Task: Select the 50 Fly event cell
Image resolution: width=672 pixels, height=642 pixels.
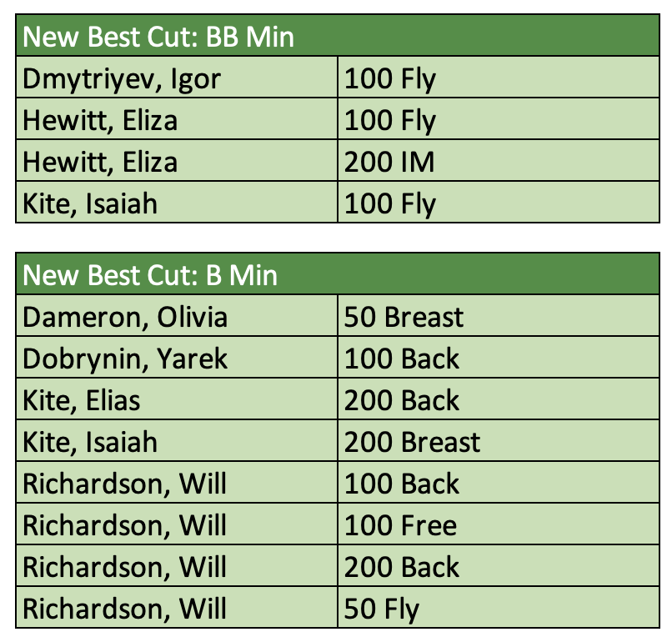Action: tap(382, 609)
